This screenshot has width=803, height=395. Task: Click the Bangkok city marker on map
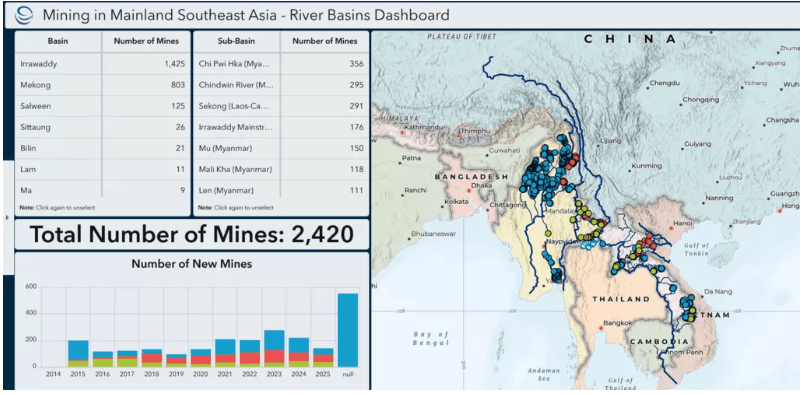click(x=600, y=328)
